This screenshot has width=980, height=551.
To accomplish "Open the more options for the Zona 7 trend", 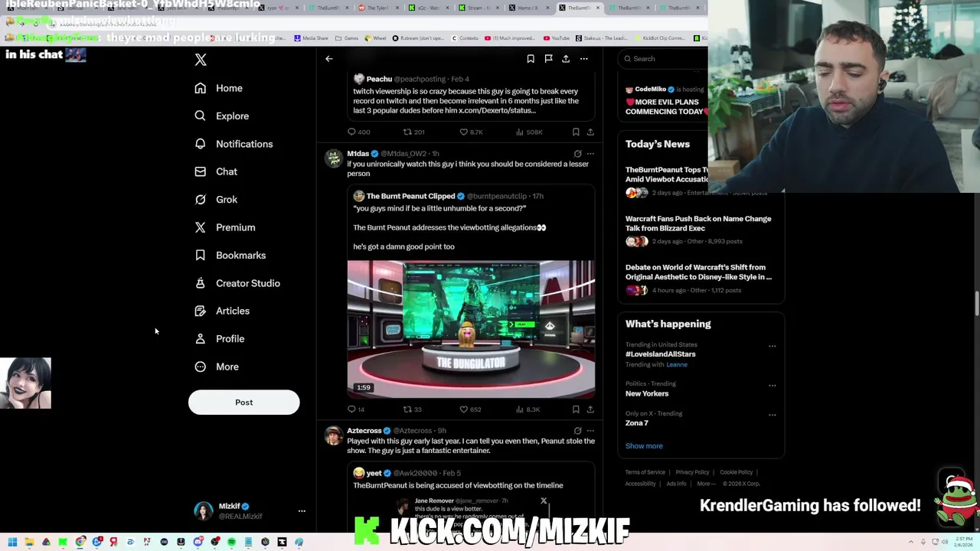I will pyautogui.click(x=772, y=415).
